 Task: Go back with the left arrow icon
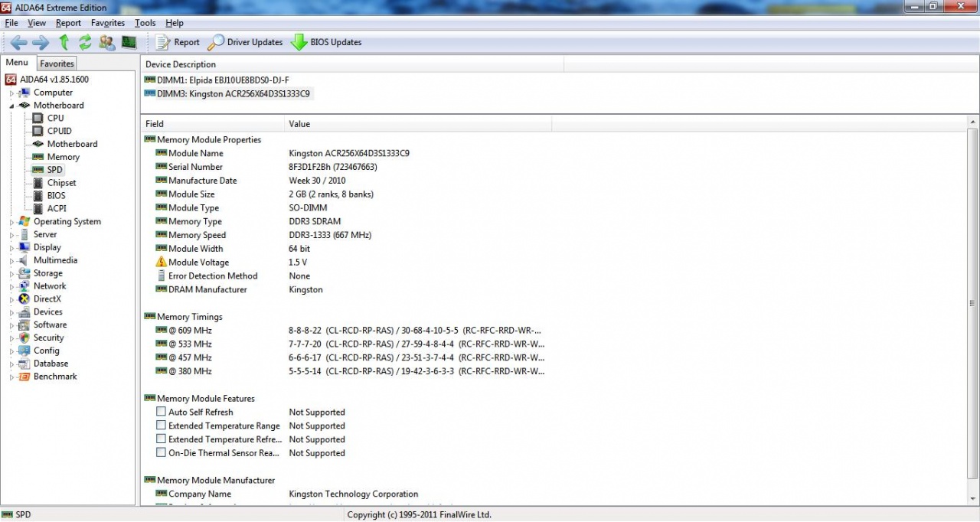(x=18, y=42)
